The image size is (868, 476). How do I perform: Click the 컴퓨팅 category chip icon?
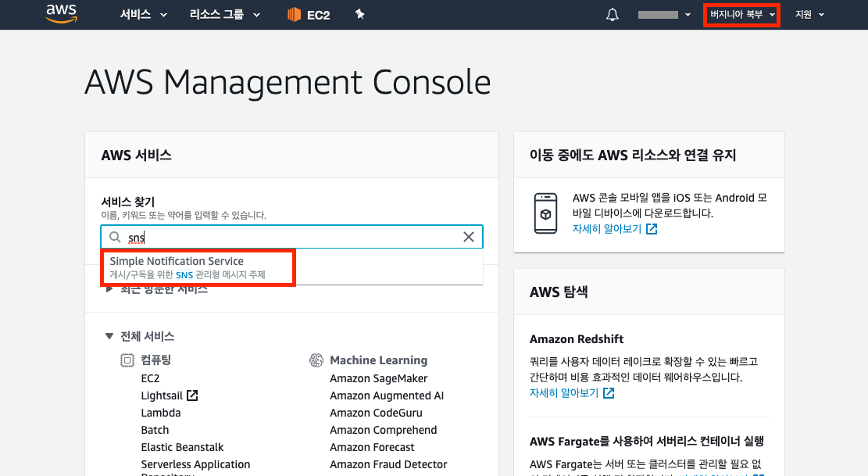127,361
